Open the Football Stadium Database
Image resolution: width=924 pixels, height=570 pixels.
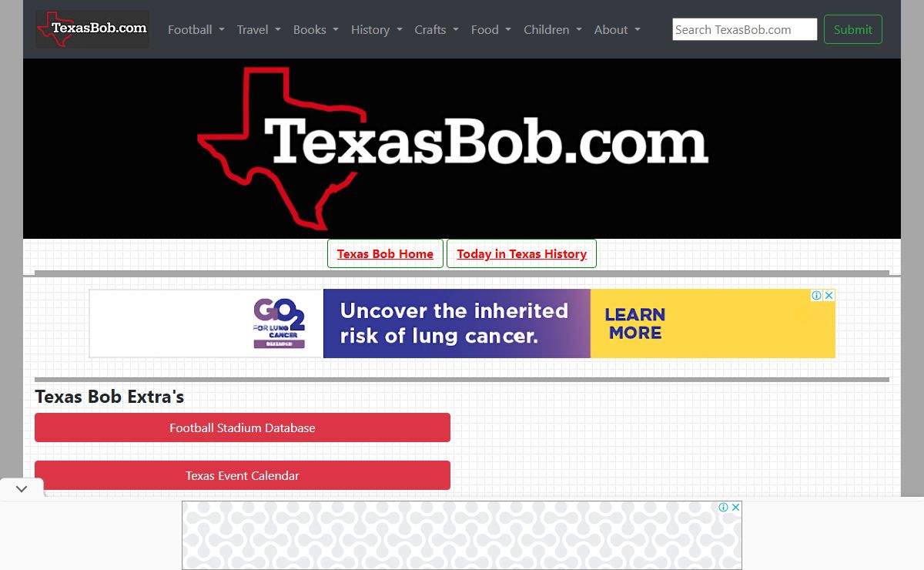[x=243, y=427]
